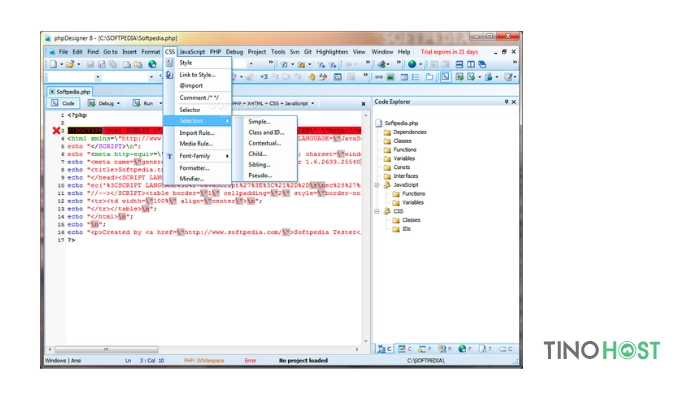Open the Debug button dropdown arrow
The width and height of the screenshot is (700, 400).
[x=118, y=104]
